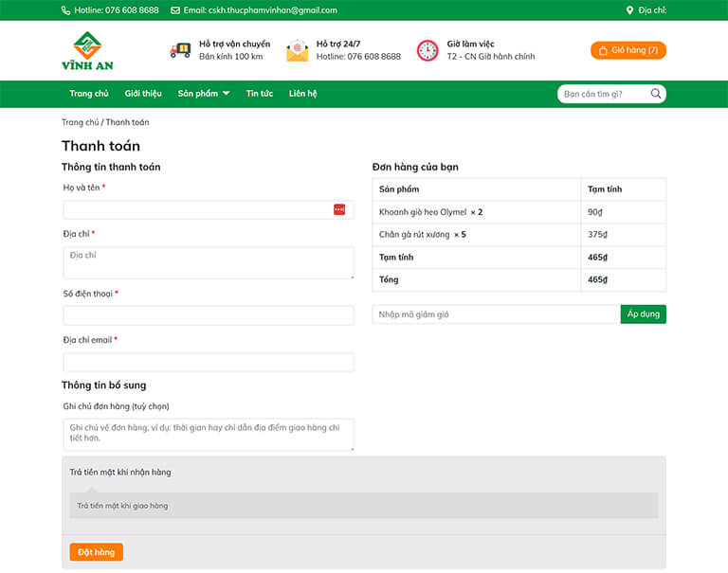
Task: Focus the Ghi chú đơn hàng textarea
Action: (209, 435)
